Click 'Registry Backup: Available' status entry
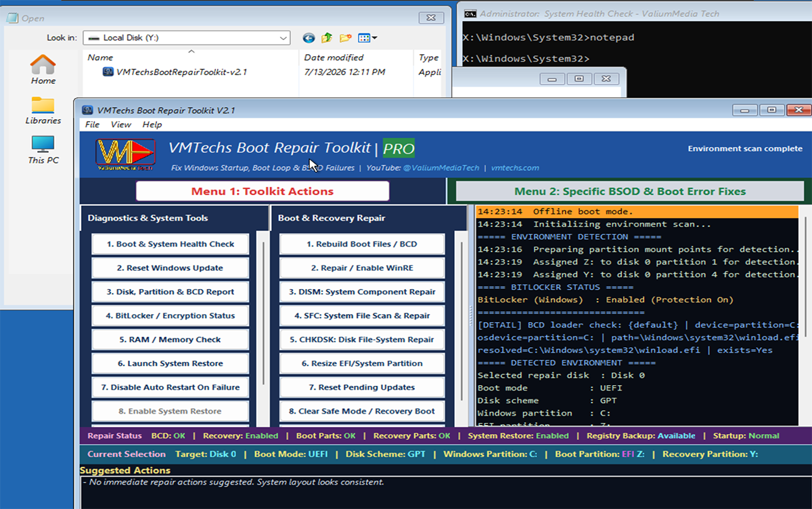Screen dimensions: 812x509 (639, 436)
